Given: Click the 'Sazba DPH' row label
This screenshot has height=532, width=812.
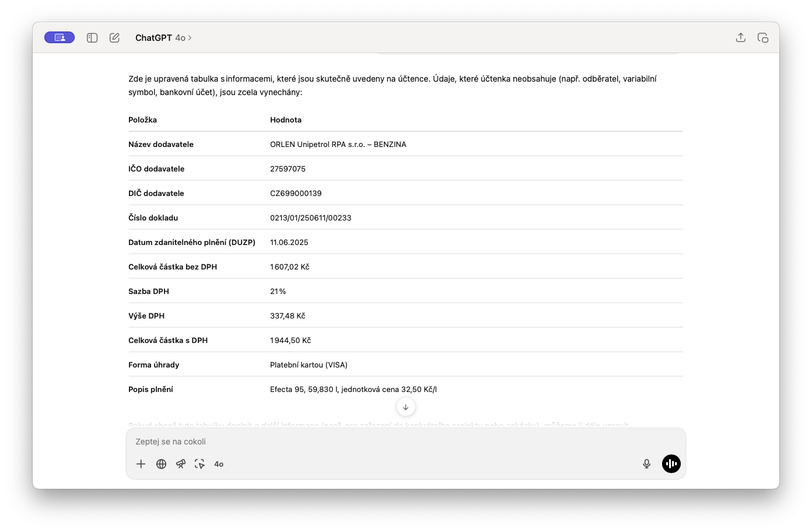Looking at the screenshot, I should (x=149, y=291).
